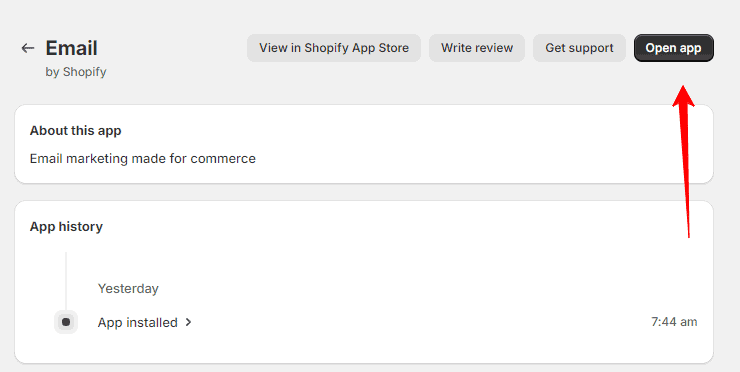This screenshot has height=372, width=740.
Task: Expand the App installed chevron arrow
Action: [x=189, y=322]
